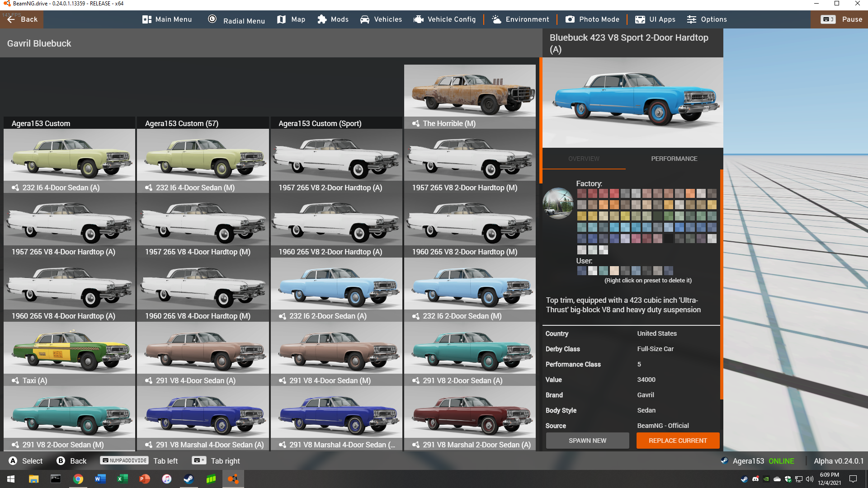This screenshot has height=488, width=868.
Task: Open the Vehicles car icon
Action: tap(365, 19)
